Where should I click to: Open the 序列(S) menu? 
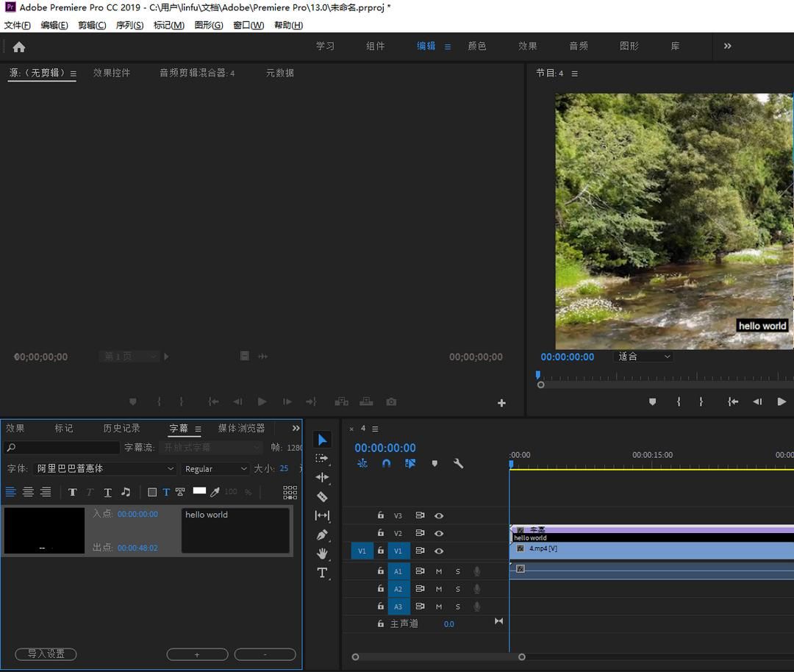click(x=129, y=25)
